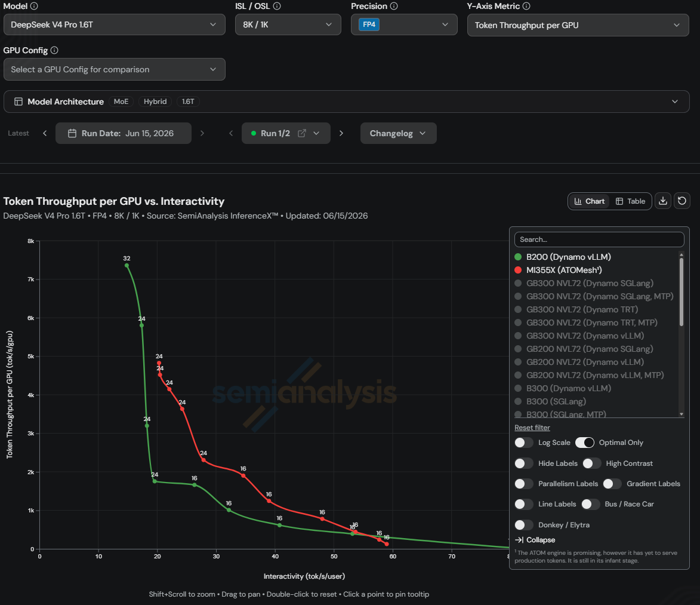This screenshot has height=605, width=700.
Task: Enable Hide Labels switch
Action: pyautogui.click(x=524, y=463)
